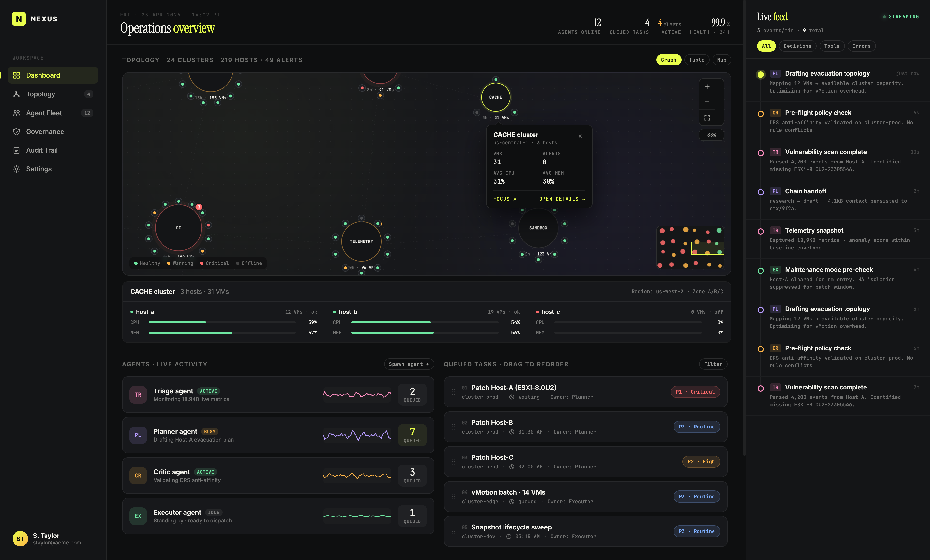Click the CR Critic agent avatar
The image size is (930, 560).
click(138, 475)
